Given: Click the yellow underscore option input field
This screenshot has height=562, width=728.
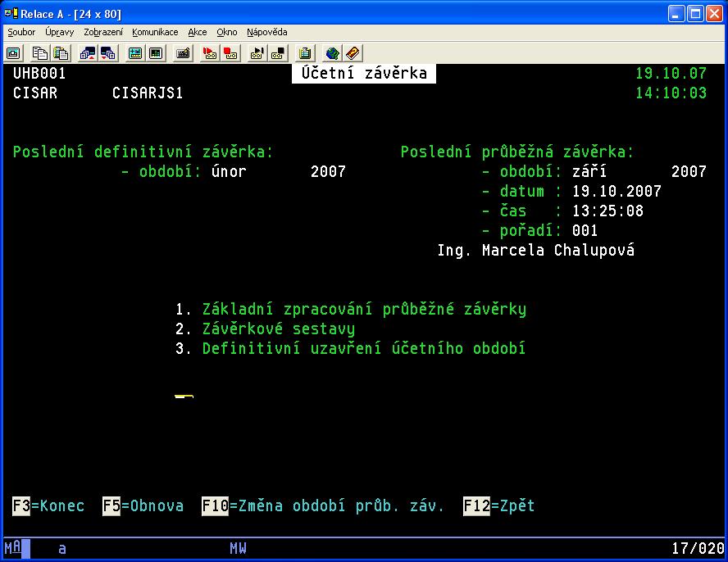Looking at the screenshot, I should [x=184, y=397].
